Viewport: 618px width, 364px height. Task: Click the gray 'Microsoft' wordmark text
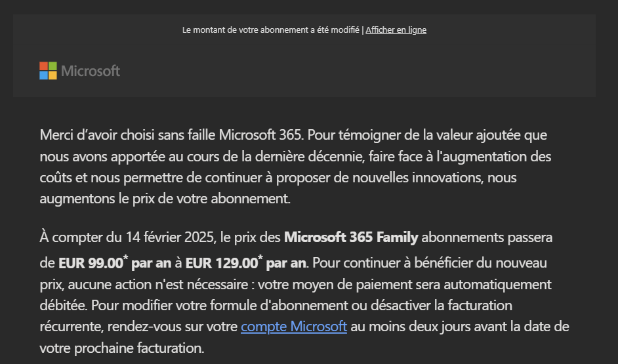coord(91,71)
